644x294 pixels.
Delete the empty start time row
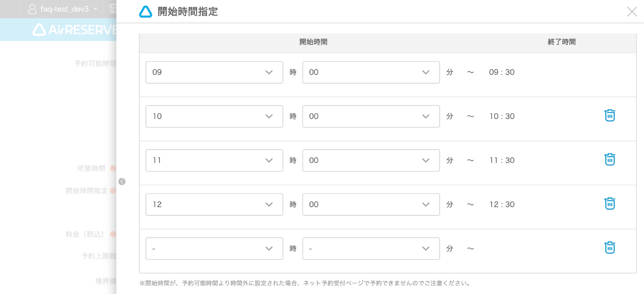pyautogui.click(x=609, y=248)
